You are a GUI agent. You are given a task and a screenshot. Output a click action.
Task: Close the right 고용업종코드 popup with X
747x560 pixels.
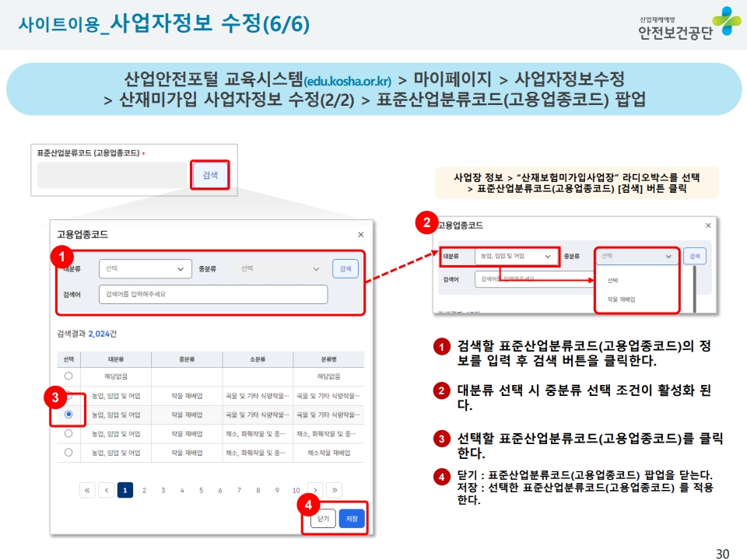click(708, 226)
